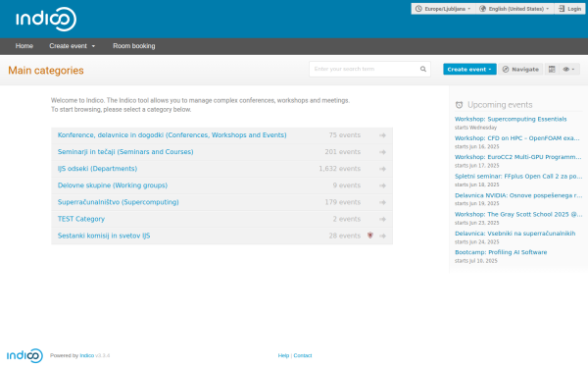The image size is (588, 368).
Task: Click arrow for TEST Category row
Action: (382, 219)
